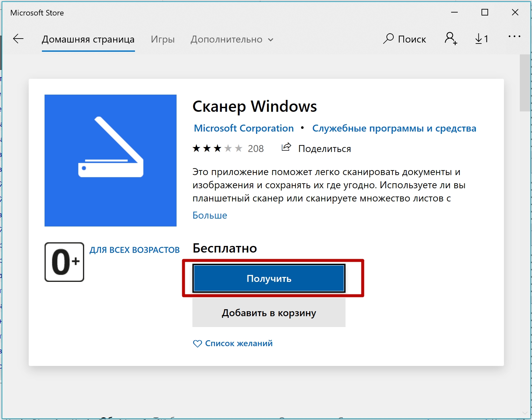The width and height of the screenshot is (532, 420).
Task: Switch to the Игры tab
Action: point(163,39)
